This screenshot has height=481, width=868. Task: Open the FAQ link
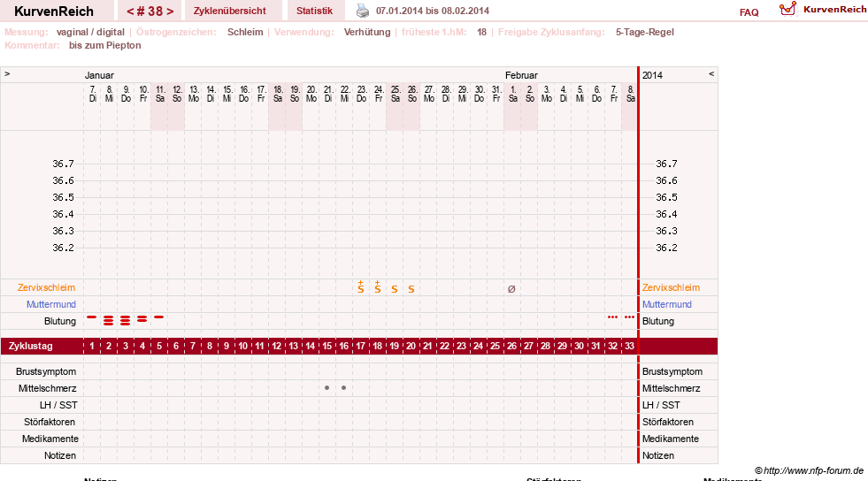tap(749, 12)
